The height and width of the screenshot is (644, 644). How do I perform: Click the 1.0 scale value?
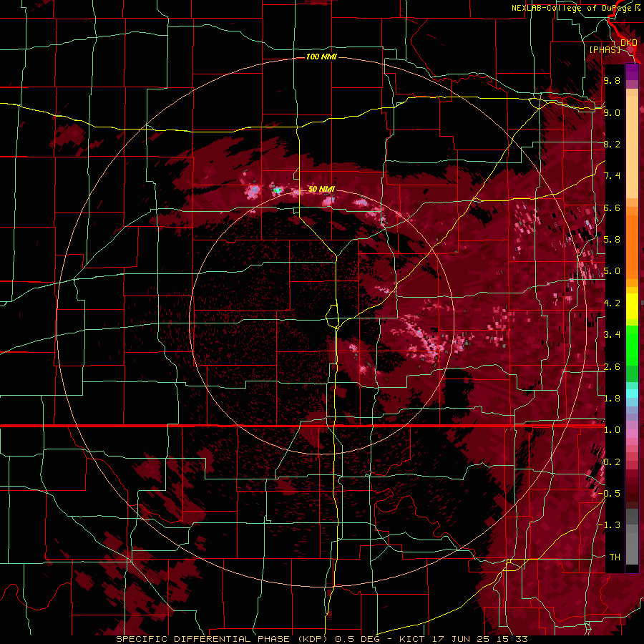[x=612, y=430]
